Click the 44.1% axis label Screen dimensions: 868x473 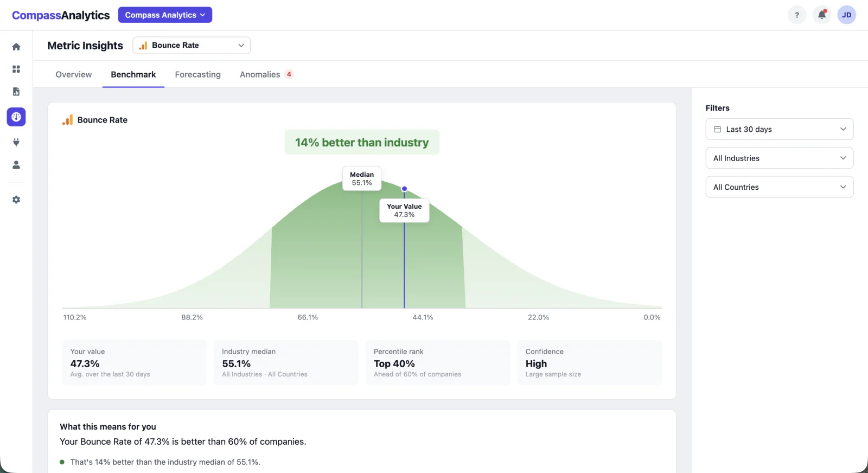pyautogui.click(x=423, y=317)
